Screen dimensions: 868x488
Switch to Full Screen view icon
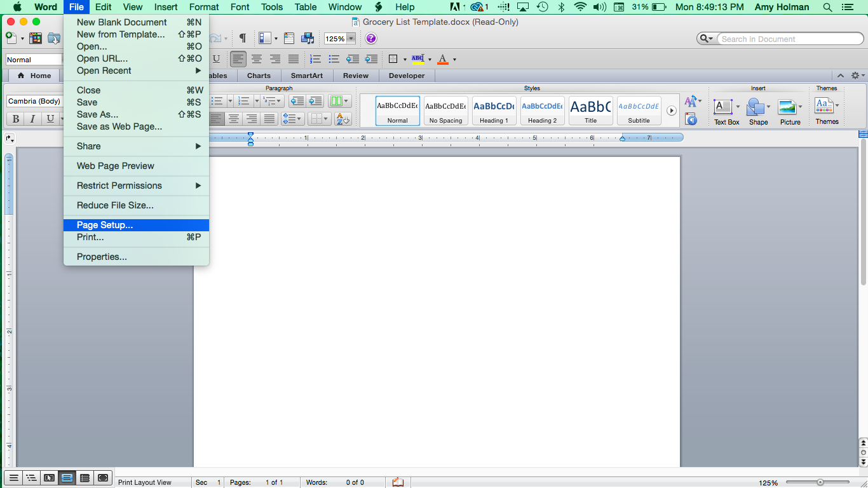(x=103, y=478)
